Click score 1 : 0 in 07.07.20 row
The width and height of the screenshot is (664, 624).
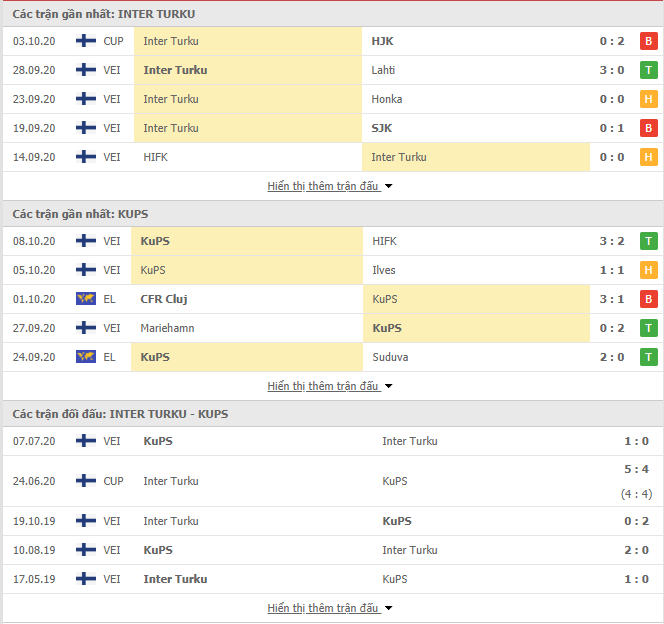(636, 441)
